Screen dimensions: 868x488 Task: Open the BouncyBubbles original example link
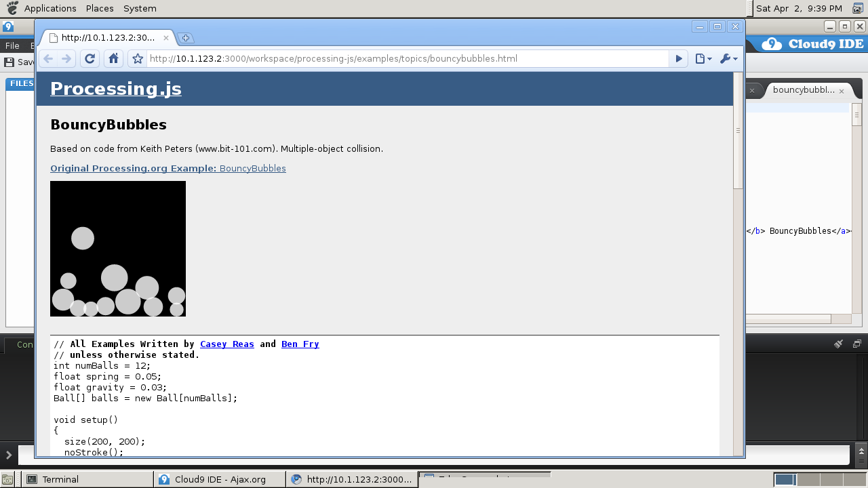pyautogui.click(x=252, y=168)
